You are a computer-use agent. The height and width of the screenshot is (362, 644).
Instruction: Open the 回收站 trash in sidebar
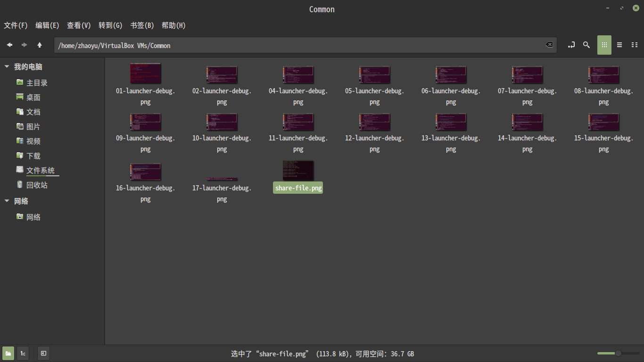pos(37,185)
